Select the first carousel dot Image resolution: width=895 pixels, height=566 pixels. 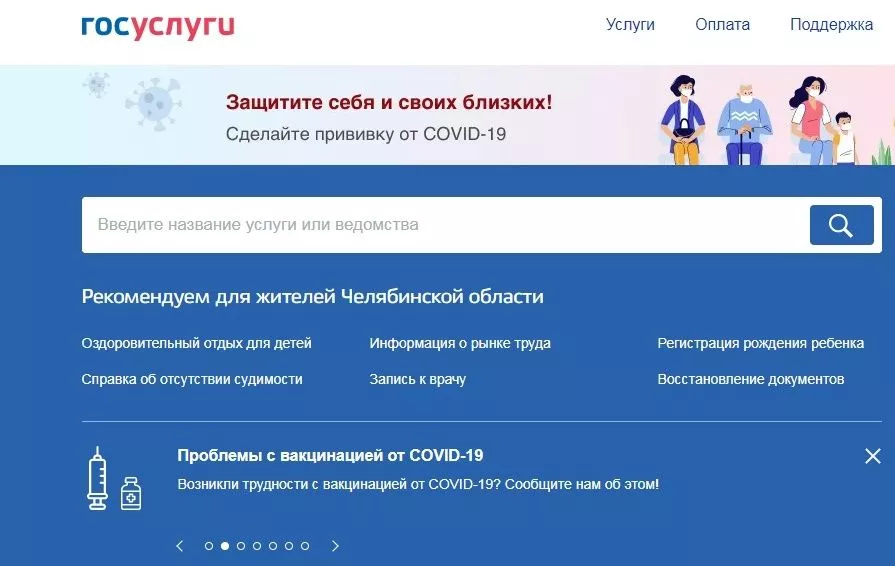[209, 546]
